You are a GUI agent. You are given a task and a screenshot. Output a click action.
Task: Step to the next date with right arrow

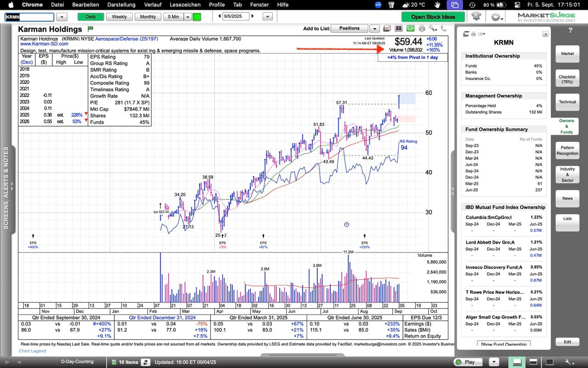click(253, 17)
